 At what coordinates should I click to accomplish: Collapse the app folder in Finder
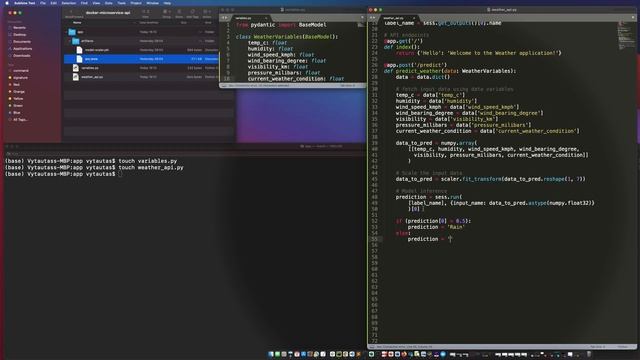tap(67, 32)
